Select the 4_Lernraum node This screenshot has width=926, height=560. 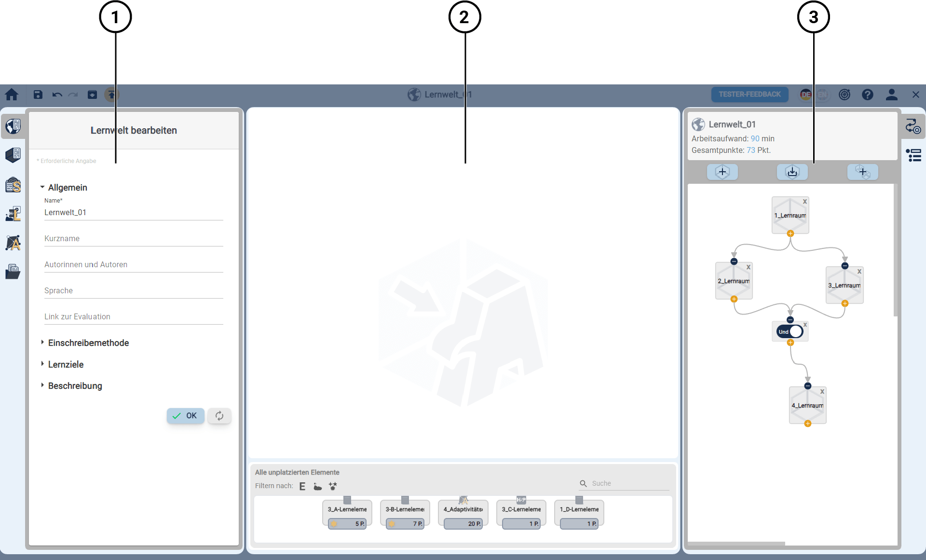click(x=807, y=406)
